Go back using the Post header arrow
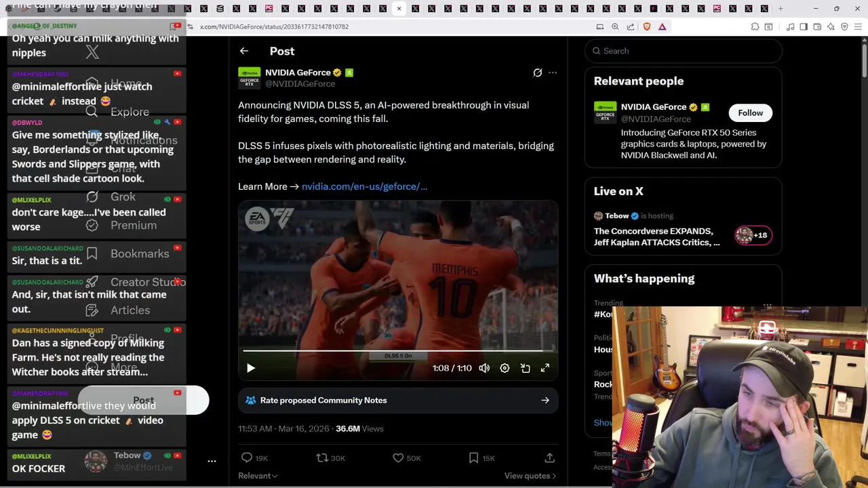868x488 pixels. (244, 51)
